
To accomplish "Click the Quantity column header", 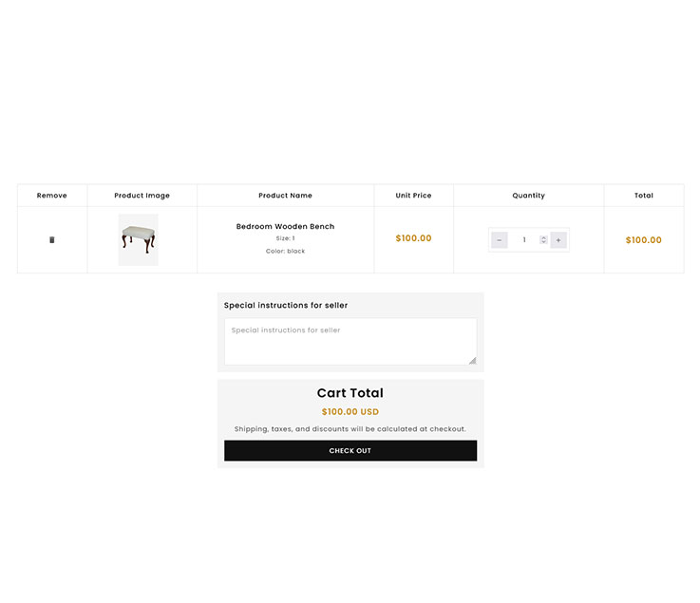I will coord(528,196).
